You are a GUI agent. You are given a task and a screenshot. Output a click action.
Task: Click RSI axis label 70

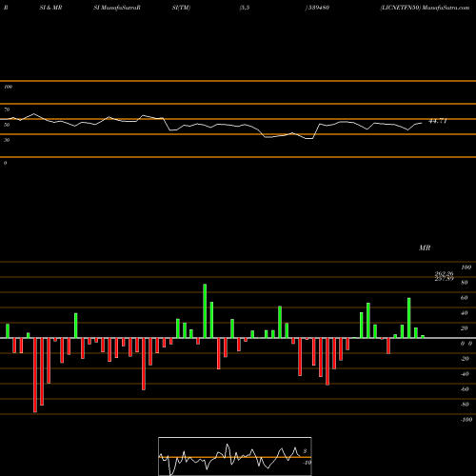click(x=7, y=109)
